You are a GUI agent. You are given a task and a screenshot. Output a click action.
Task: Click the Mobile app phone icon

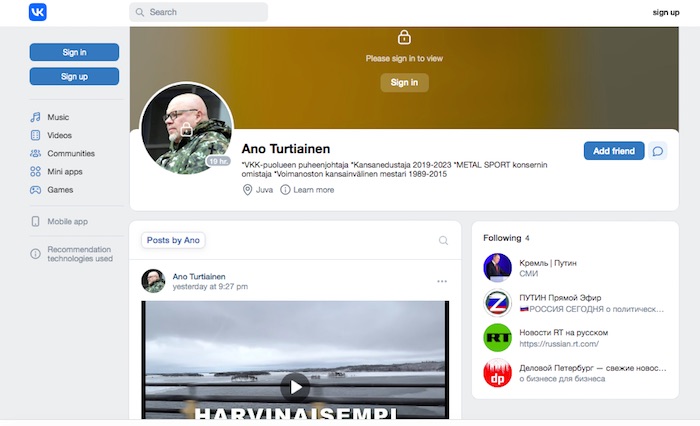coord(35,221)
